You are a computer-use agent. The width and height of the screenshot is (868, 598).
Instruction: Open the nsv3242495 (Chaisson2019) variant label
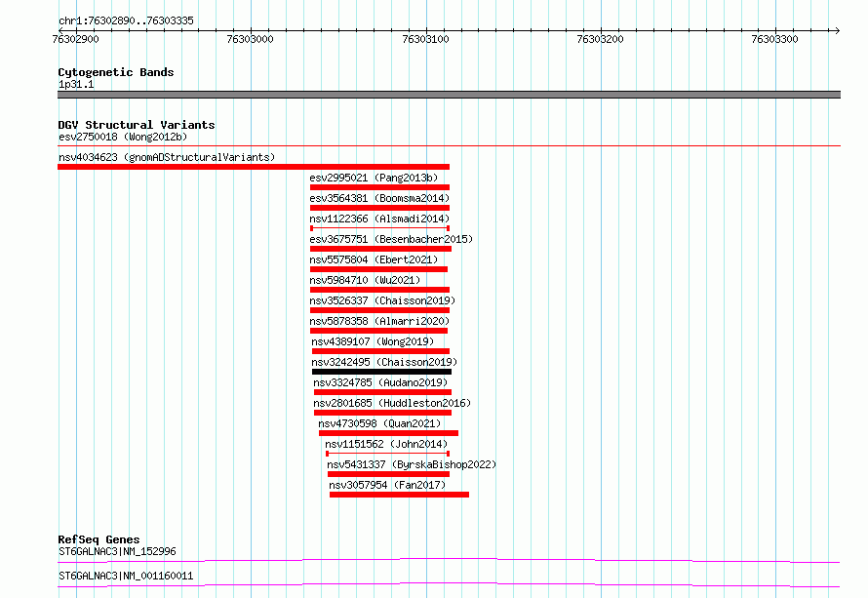384,362
